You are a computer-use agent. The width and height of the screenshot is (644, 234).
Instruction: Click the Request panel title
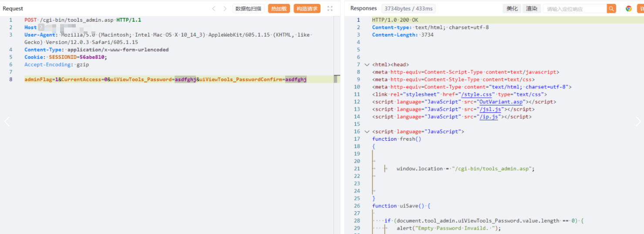point(13,8)
